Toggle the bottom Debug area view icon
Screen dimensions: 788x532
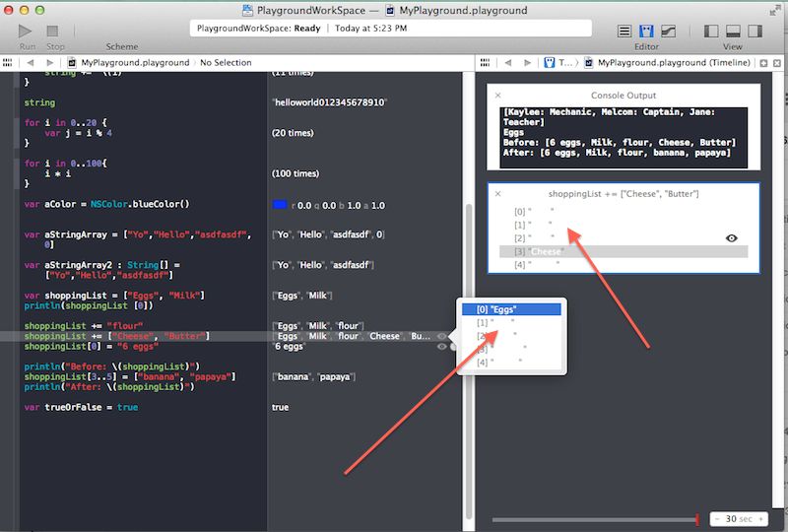click(x=733, y=32)
